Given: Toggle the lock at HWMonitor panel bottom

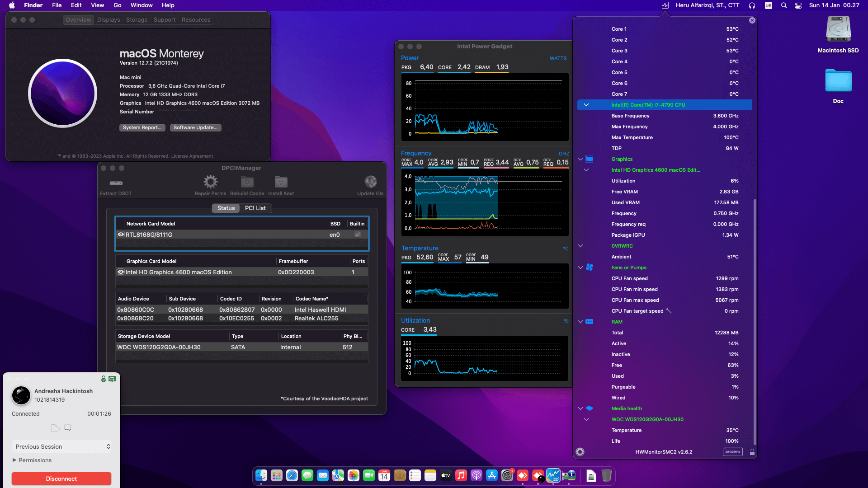Looking at the screenshot, I should pyautogui.click(x=752, y=451).
